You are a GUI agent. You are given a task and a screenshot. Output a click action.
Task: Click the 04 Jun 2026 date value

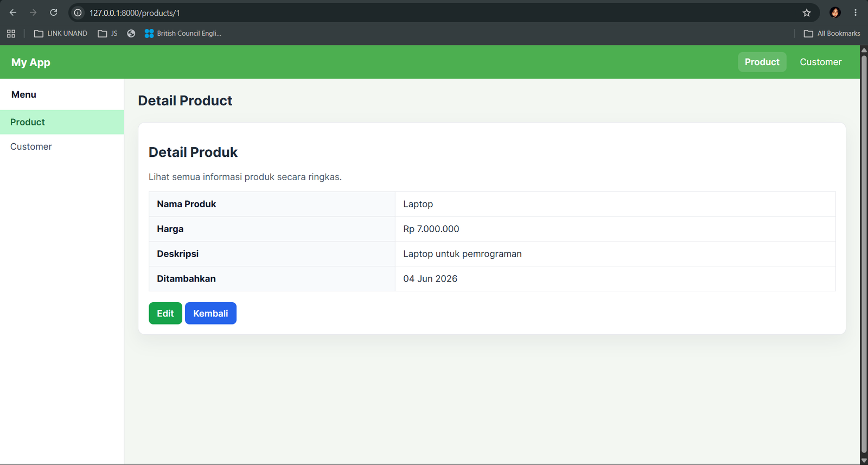coord(430,278)
